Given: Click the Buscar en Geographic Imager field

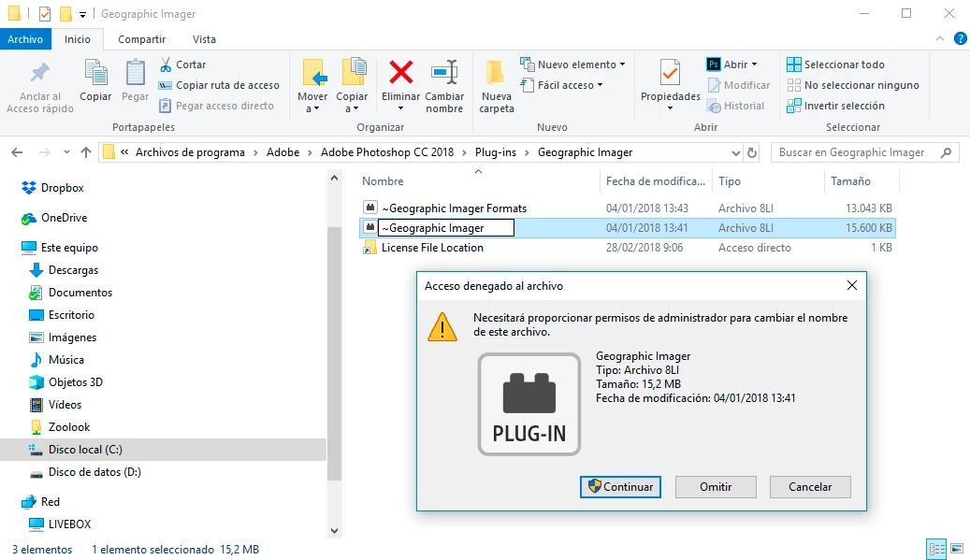Looking at the screenshot, I should (x=865, y=152).
